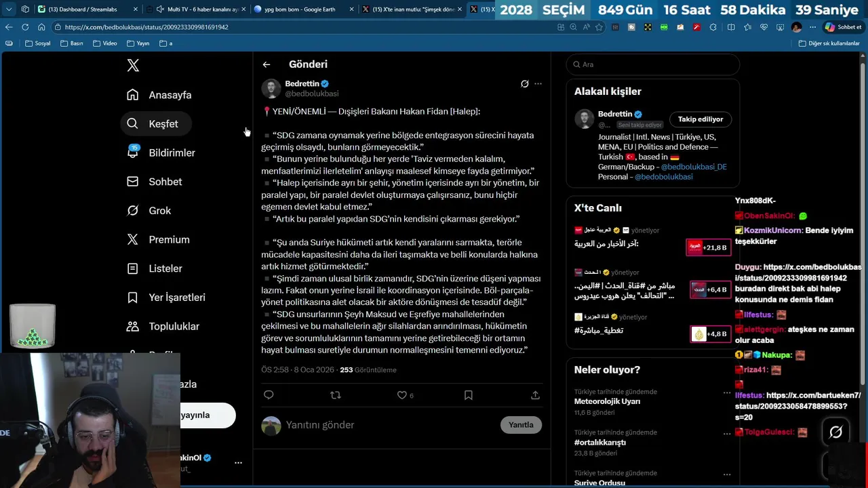
Task: Open Bildirimler notifications
Action: [x=161, y=152]
